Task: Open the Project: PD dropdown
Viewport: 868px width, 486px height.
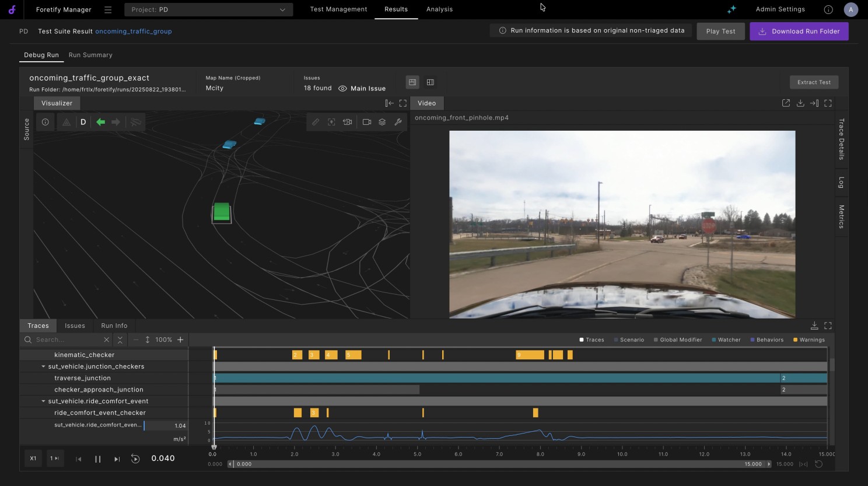Action: coord(208,9)
